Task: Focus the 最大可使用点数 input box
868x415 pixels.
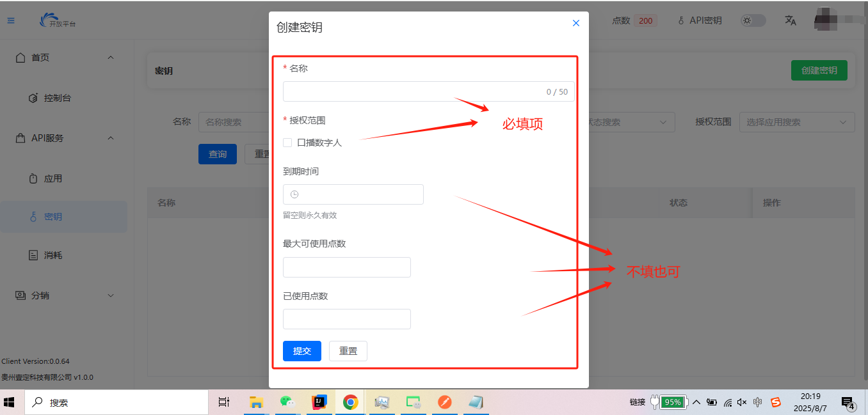Action: tap(347, 267)
